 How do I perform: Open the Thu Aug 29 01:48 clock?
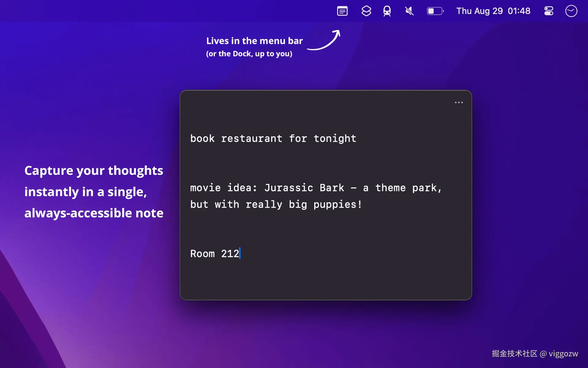pos(493,11)
